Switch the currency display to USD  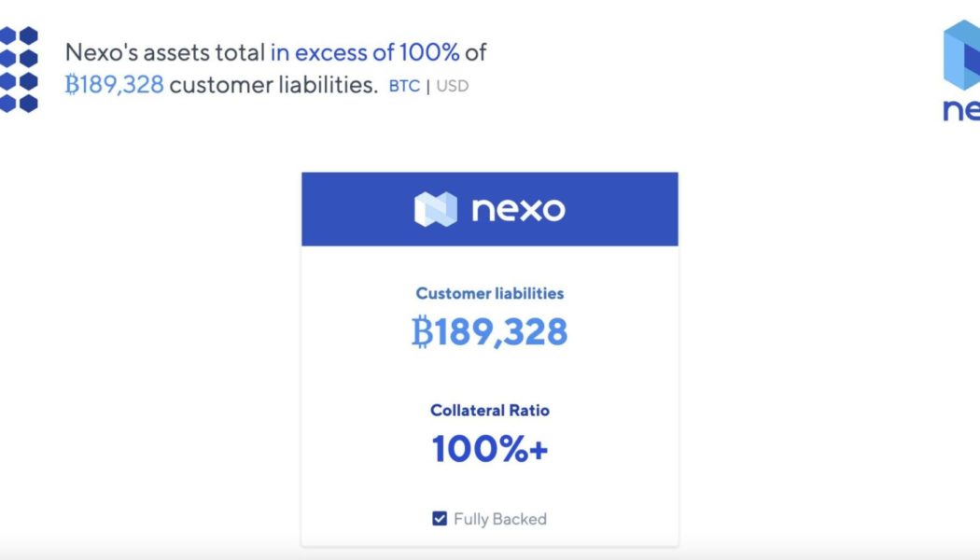pyautogui.click(x=453, y=87)
